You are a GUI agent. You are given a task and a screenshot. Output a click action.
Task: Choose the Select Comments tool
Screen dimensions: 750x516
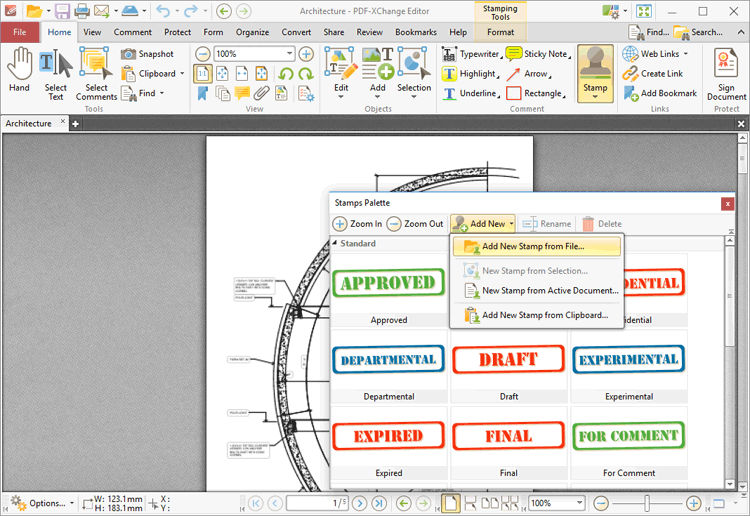click(x=96, y=74)
